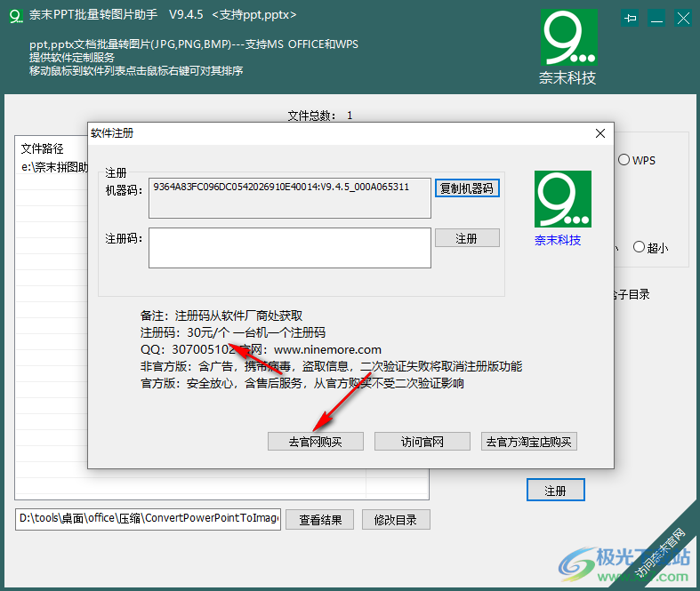Click into the 注册码 input box
Screen dimensions: 700x591
tap(290, 248)
